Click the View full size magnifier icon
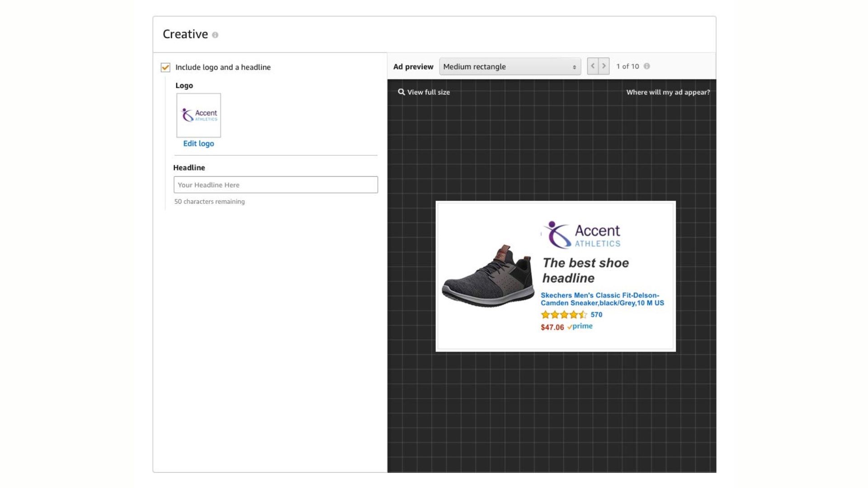This screenshot has height=488, width=868. click(x=401, y=92)
